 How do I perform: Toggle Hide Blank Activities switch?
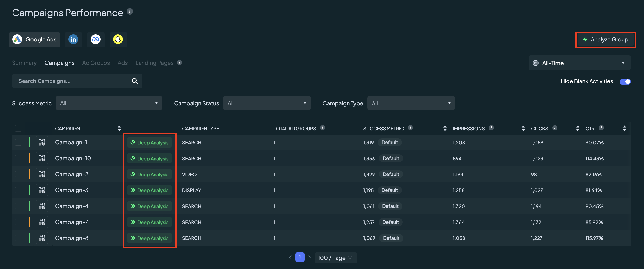pyautogui.click(x=625, y=81)
